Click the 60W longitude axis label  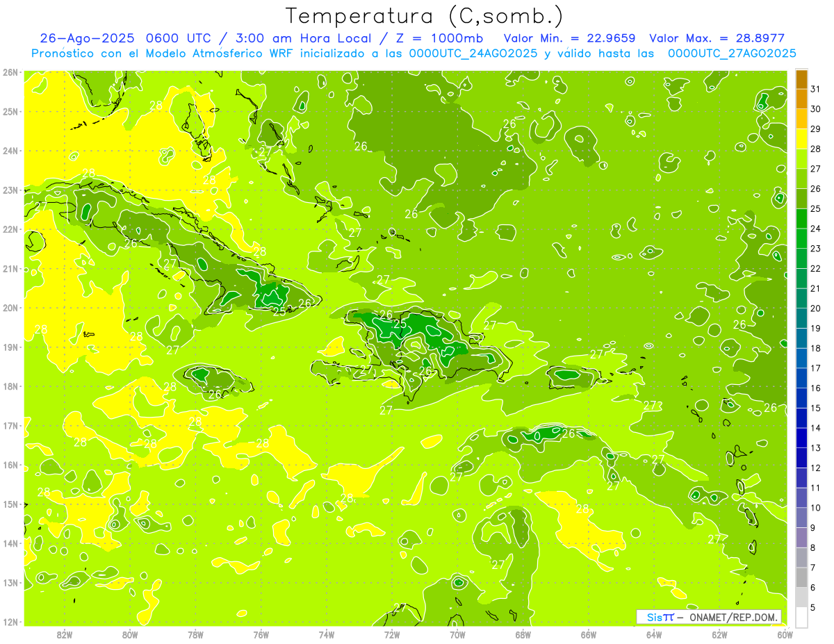(785, 634)
